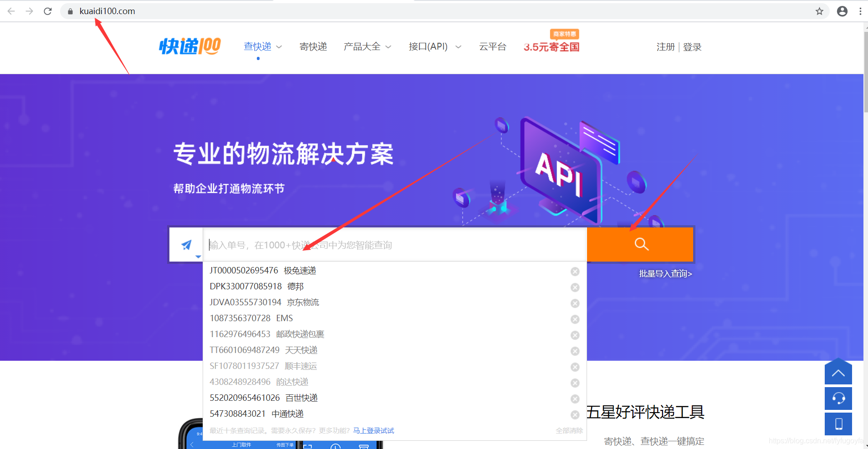Click the back-to-top arrow button
868x449 pixels.
(x=838, y=372)
